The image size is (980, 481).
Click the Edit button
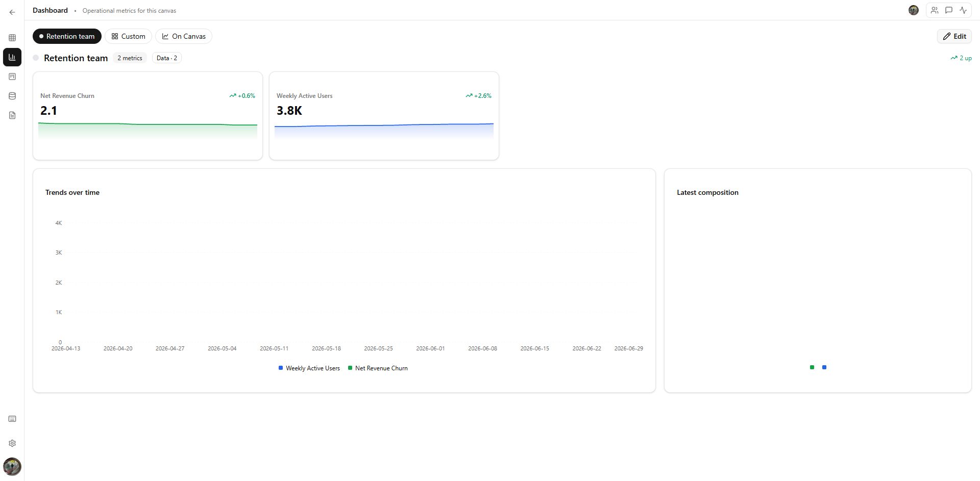(954, 36)
